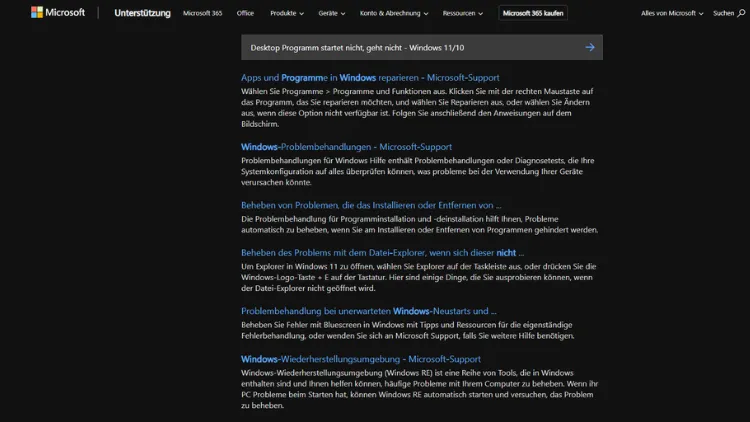
Task: Open 'Problembehandlung bei unerwarteten Windows-Neustarts' result
Action: pos(369,311)
